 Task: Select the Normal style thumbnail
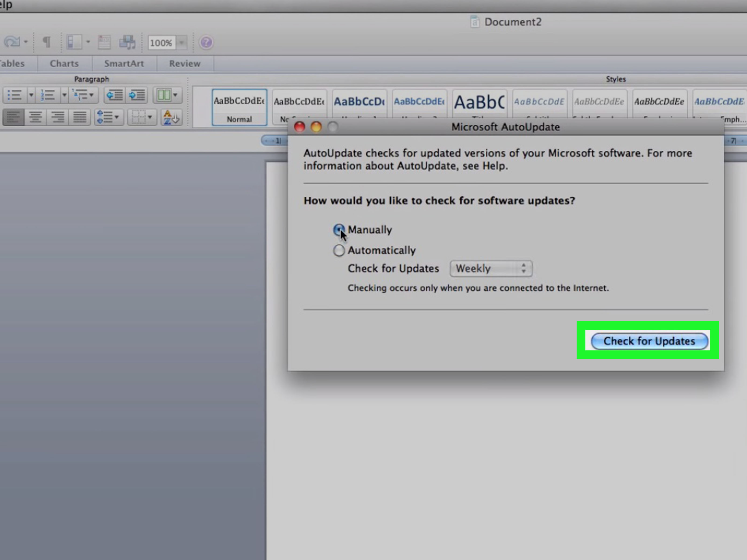[x=239, y=107]
